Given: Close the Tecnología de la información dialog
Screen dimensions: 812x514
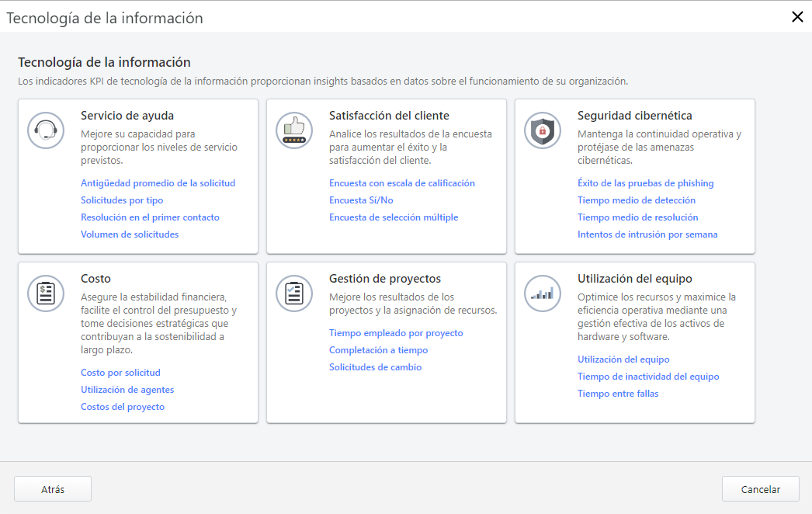Looking at the screenshot, I should (x=796, y=16).
